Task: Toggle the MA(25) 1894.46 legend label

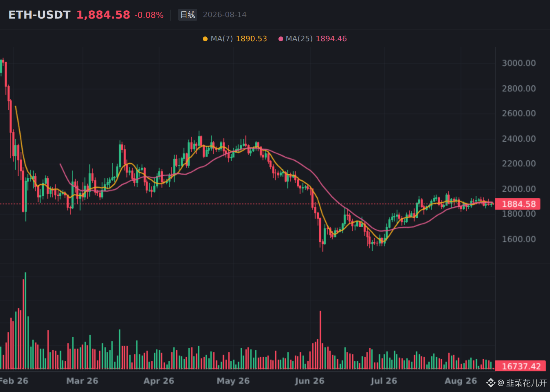Action: 316,39
